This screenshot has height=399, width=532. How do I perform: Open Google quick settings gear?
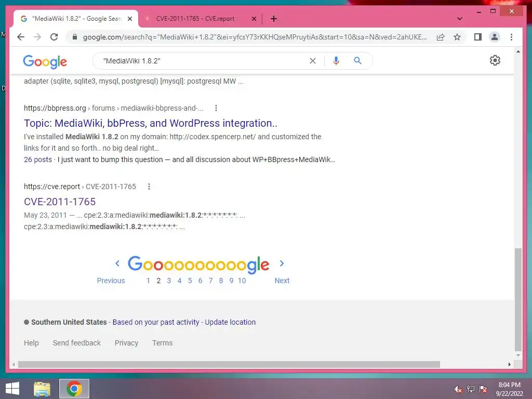(495, 60)
